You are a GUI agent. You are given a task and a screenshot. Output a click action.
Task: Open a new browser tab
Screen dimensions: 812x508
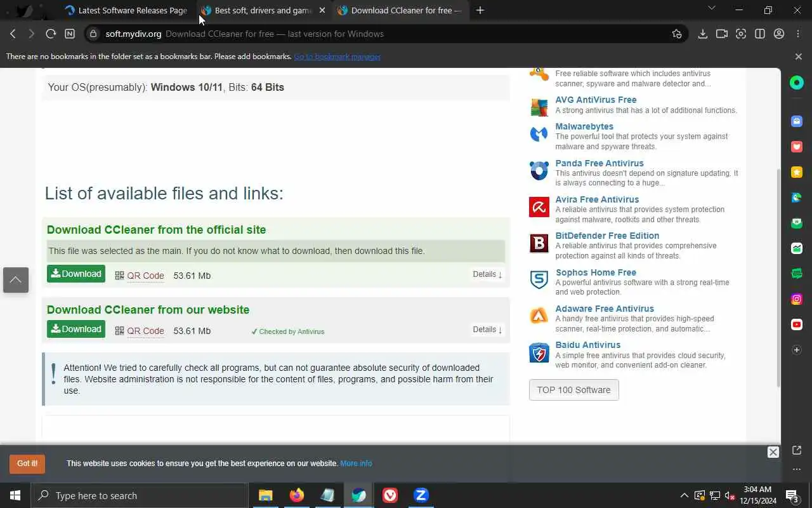coord(480,10)
